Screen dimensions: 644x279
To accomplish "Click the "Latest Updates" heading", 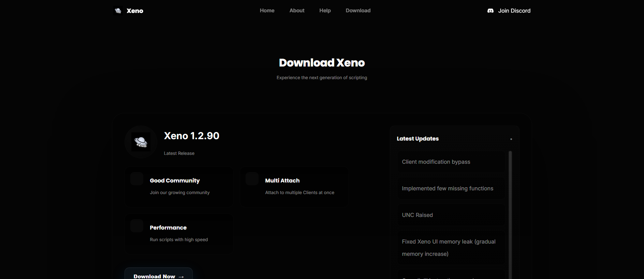I will tap(418, 138).
